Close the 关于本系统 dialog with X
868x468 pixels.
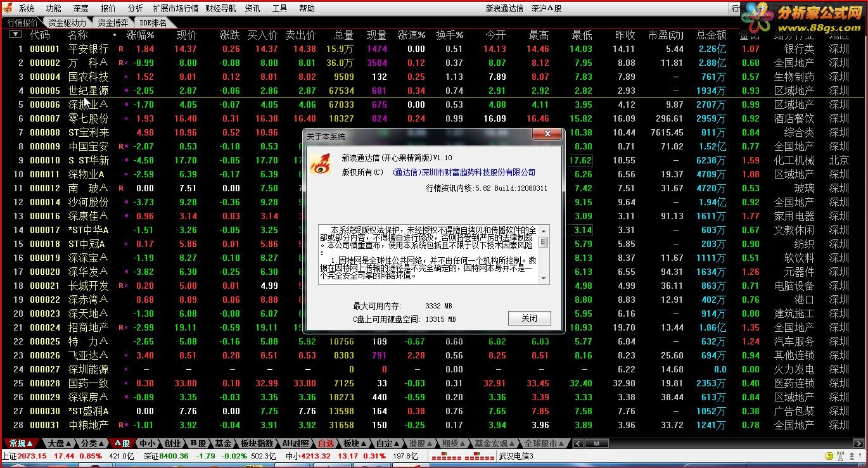click(547, 134)
